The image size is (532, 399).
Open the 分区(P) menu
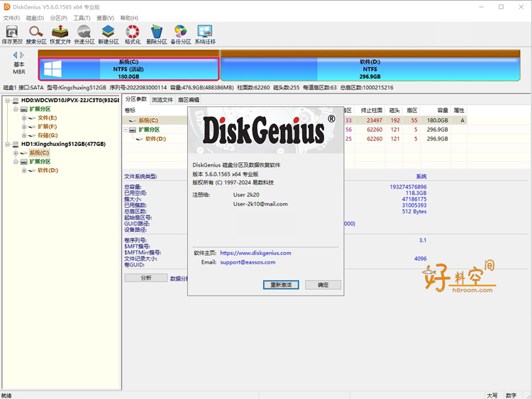[59, 18]
